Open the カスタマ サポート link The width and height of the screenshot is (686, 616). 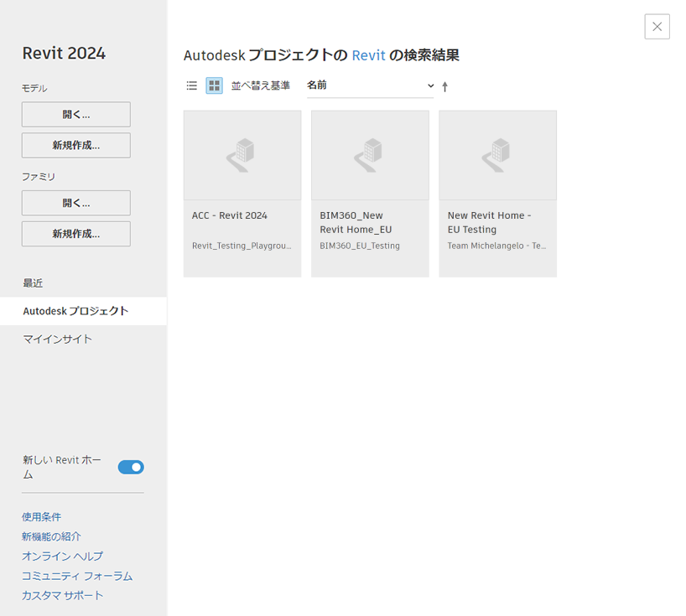coord(63,595)
